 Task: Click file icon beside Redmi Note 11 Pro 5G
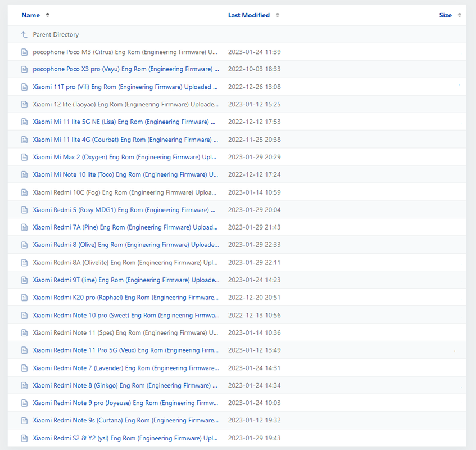[25, 350]
